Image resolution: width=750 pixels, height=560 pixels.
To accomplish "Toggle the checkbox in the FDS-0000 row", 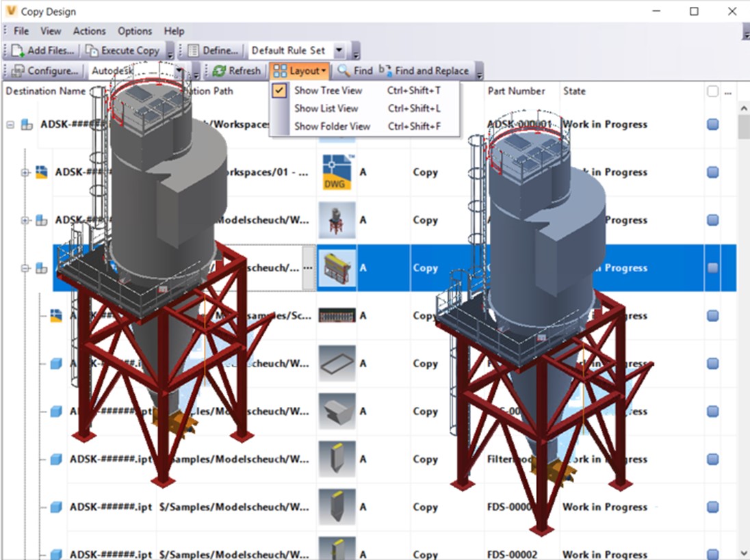I will click(712, 507).
